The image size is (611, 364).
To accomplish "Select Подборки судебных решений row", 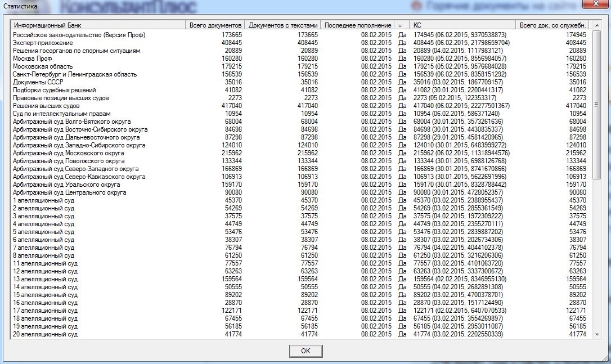I will 300,89.
